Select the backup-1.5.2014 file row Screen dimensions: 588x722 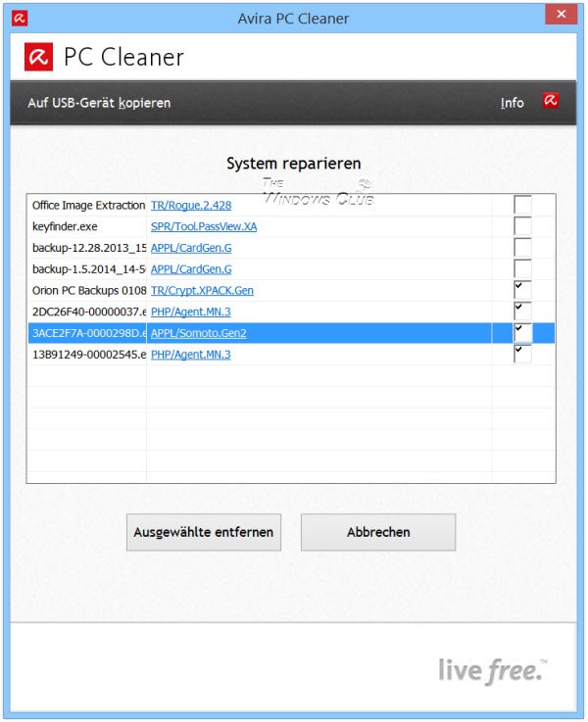pyautogui.click(x=88, y=269)
